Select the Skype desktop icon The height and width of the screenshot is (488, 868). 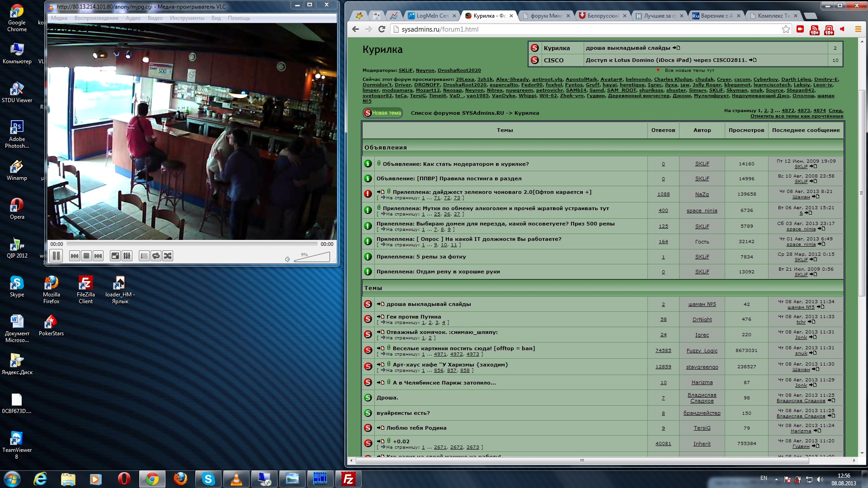coord(17,287)
